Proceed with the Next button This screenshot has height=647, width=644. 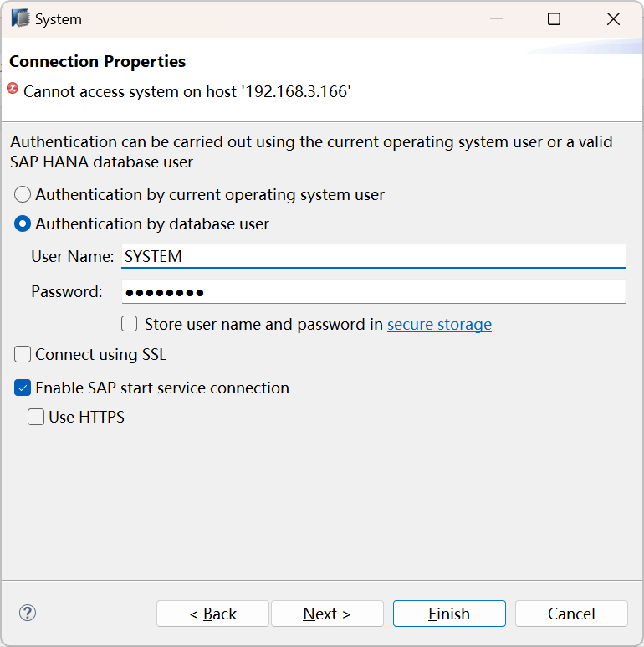[x=327, y=614]
